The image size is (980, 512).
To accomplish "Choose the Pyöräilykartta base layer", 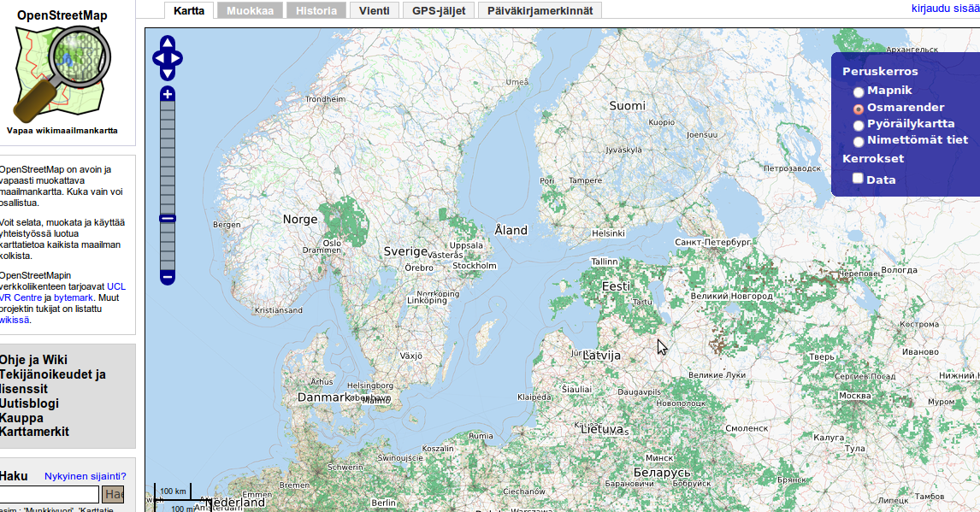I will point(859,125).
